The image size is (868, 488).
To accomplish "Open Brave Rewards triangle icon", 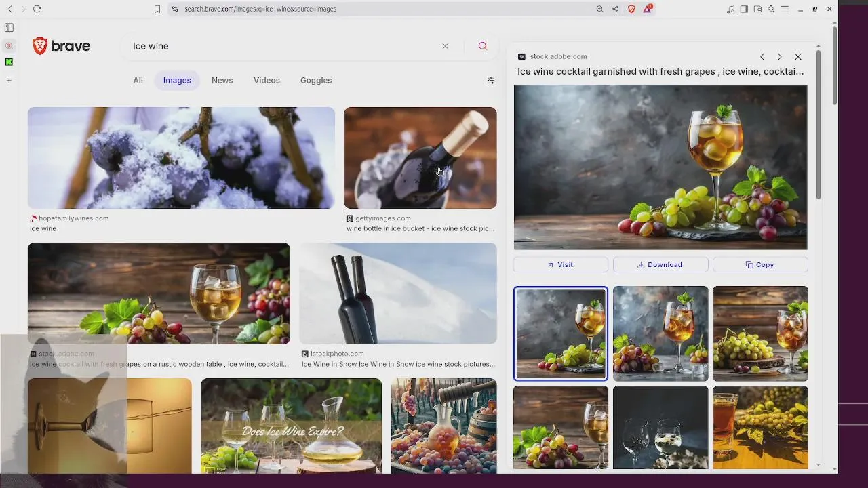I will (x=648, y=9).
